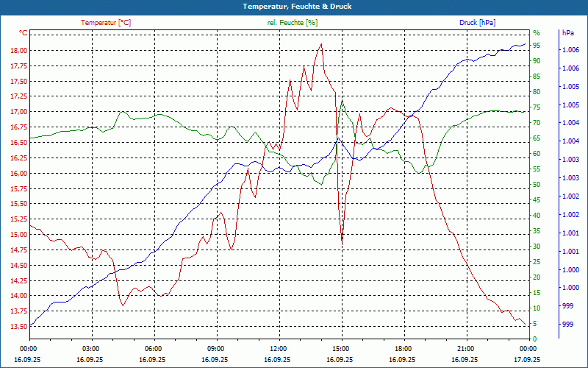Click the green '85' humidity axis value
Image resolution: width=588 pixels, height=368 pixels.
click(x=537, y=77)
